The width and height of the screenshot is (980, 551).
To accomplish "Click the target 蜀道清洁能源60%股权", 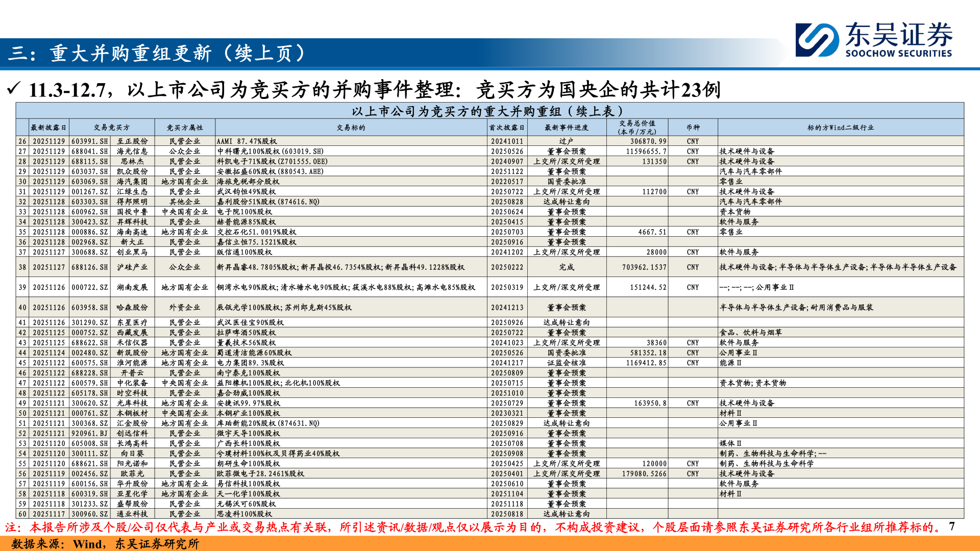I will pos(254,353).
